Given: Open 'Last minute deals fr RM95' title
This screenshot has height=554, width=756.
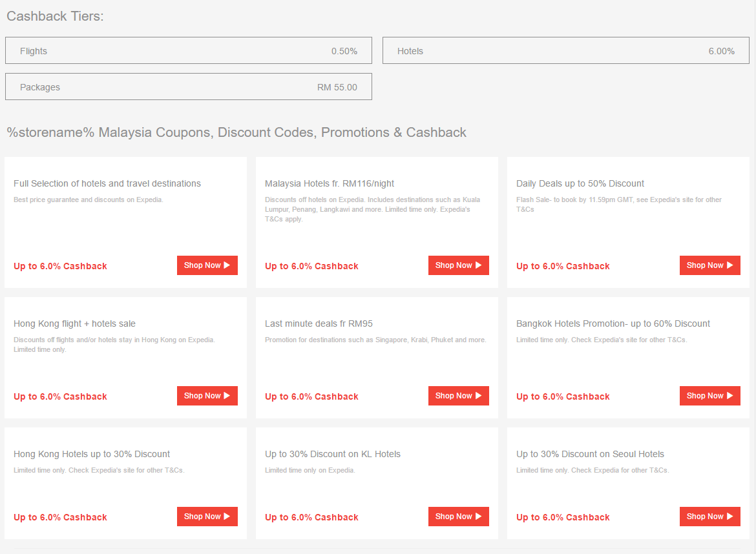Looking at the screenshot, I should [319, 323].
